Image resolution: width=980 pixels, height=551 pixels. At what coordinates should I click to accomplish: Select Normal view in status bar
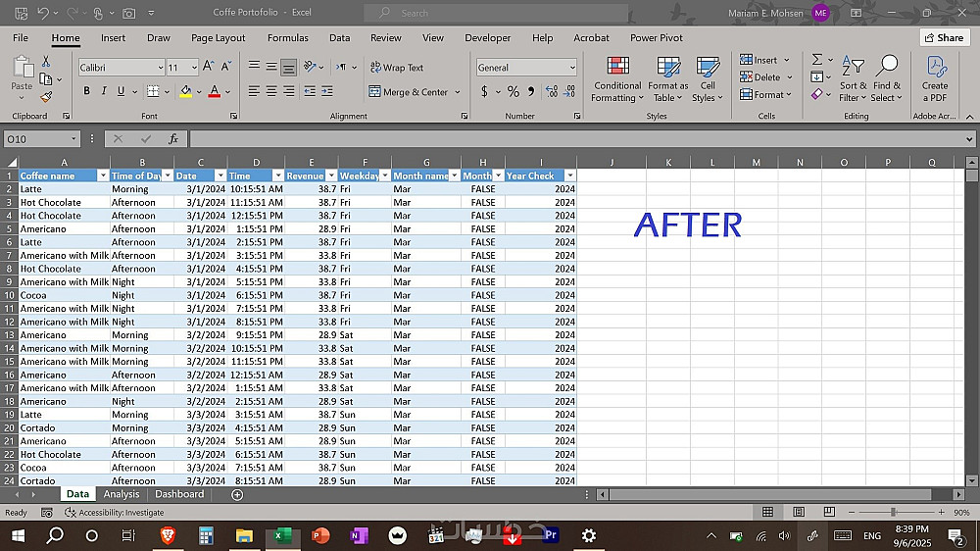(x=768, y=512)
